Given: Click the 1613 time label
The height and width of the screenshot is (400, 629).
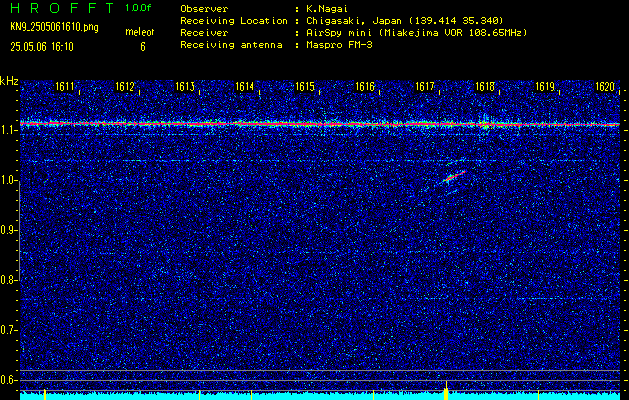Looking at the screenshot, I should [x=185, y=87].
